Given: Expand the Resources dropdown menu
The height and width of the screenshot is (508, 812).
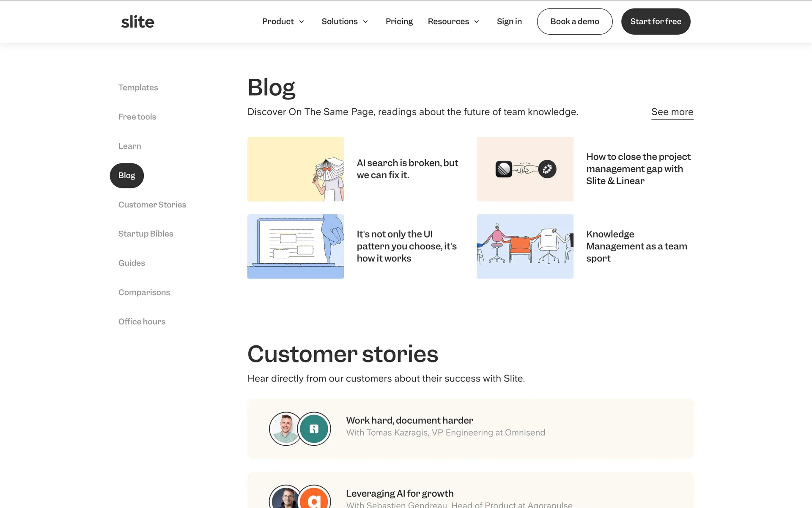Looking at the screenshot, I should (x=453, y=22).
